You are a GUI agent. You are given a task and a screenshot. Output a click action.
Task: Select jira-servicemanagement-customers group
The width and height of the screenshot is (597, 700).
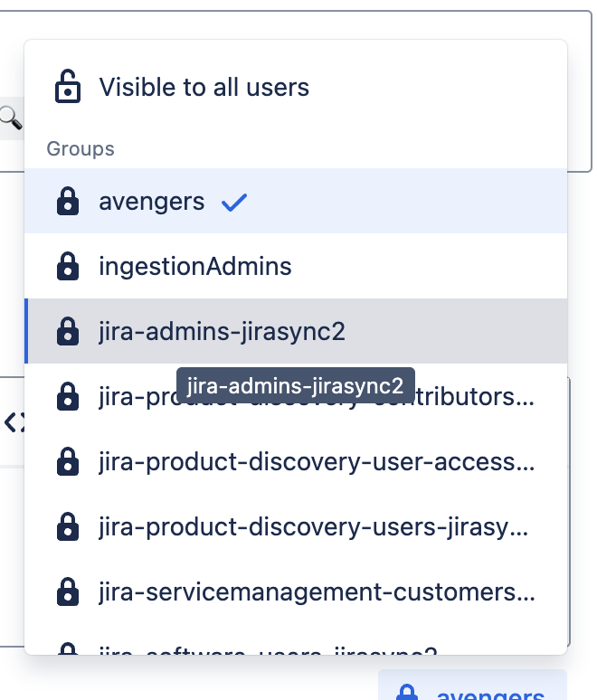317,592
